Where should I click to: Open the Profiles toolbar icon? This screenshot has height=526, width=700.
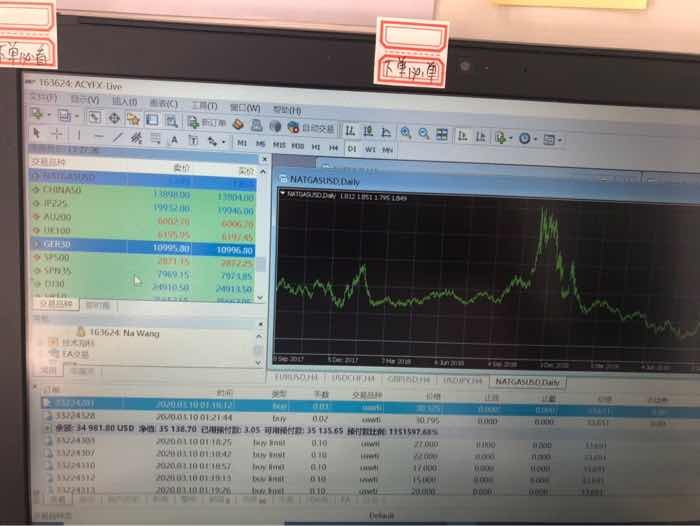point(64,116)
